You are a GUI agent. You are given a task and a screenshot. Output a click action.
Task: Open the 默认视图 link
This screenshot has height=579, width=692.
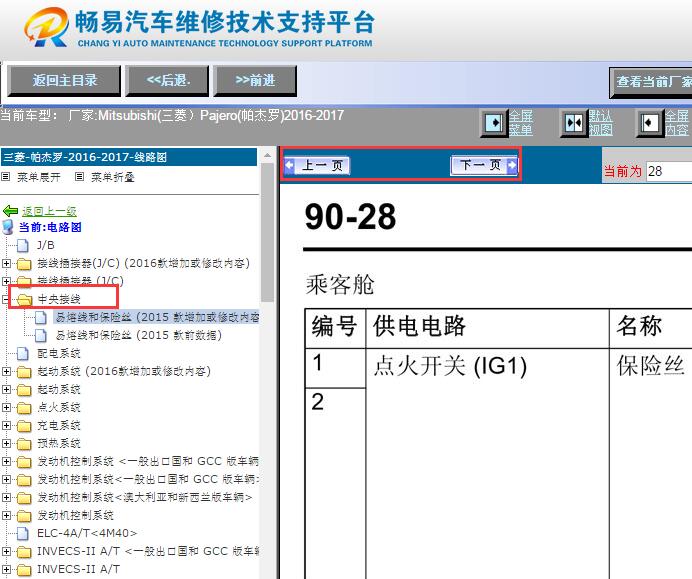coord(601,123)
